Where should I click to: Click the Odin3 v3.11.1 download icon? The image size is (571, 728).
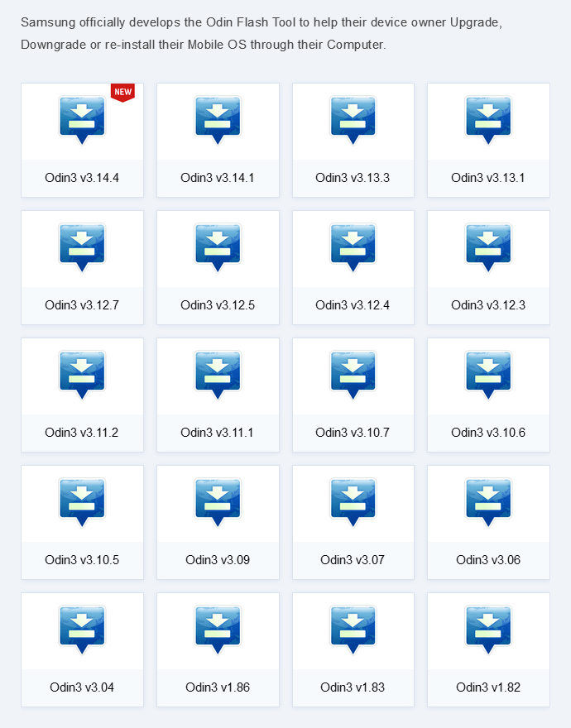[218, 375]
